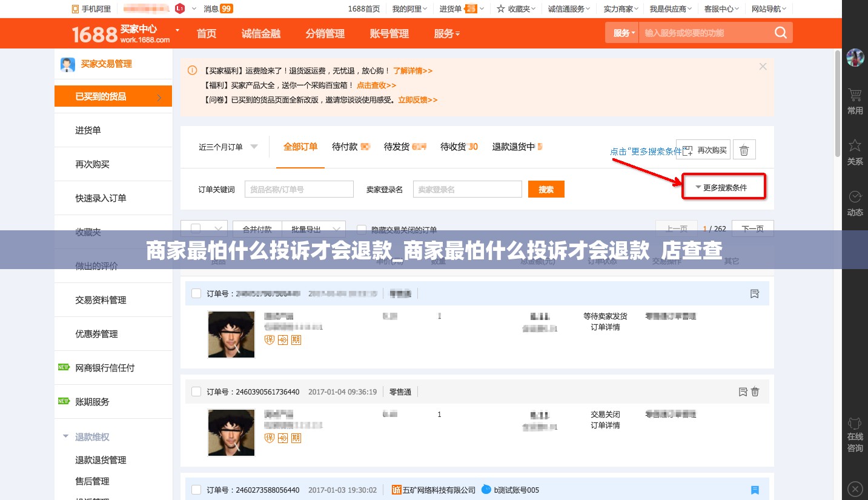Click product thumbnail of order 2460390561736440
The width and height of the screenshot is (868, 500).
coord(231,433)
